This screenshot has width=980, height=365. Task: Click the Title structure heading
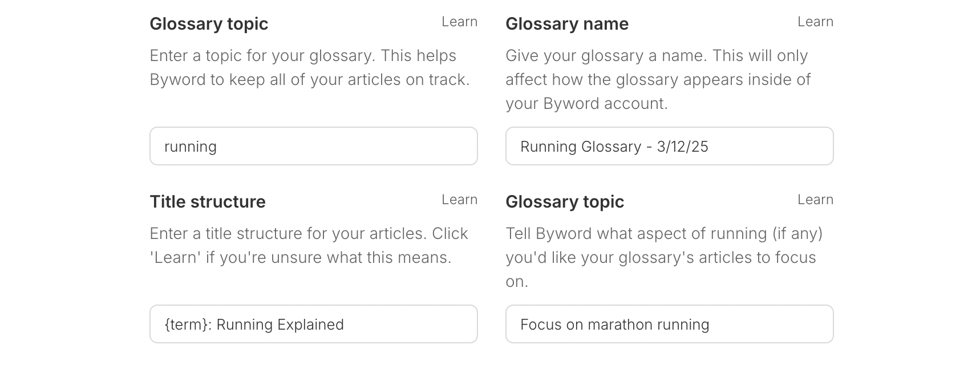[208, 202]
